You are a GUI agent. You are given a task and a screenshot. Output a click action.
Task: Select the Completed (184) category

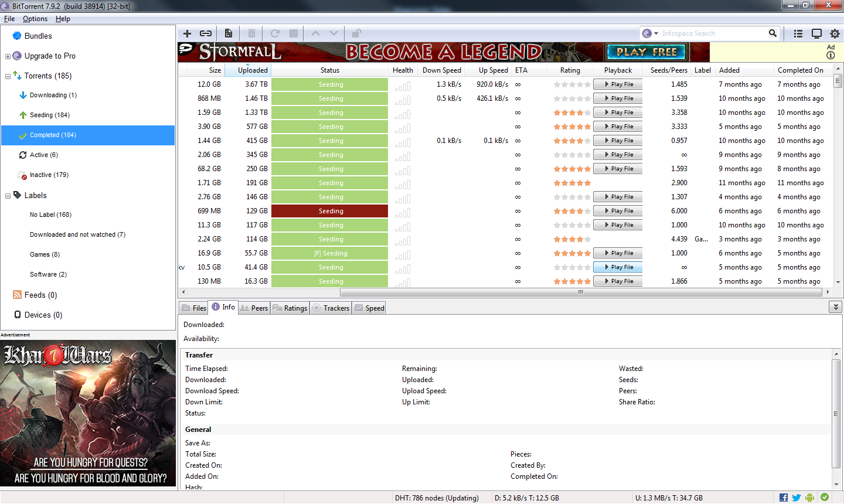(x=88, y=135)
